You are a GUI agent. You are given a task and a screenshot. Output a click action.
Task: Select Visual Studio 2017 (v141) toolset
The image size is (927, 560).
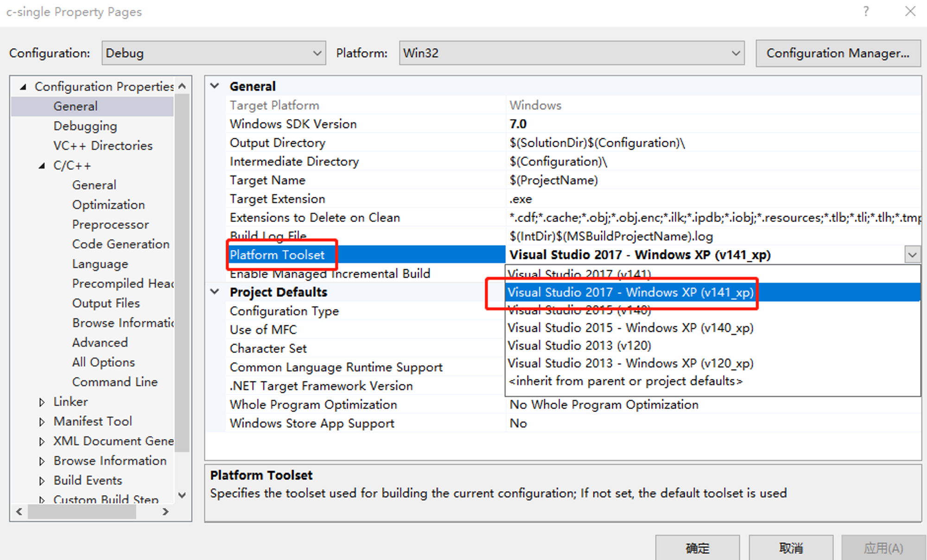pos(712,274)
